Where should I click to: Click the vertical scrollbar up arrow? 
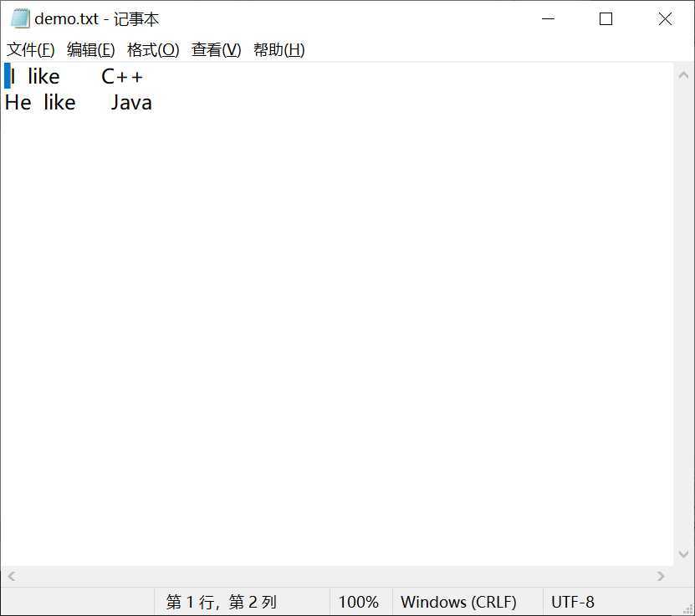(683, 75)
